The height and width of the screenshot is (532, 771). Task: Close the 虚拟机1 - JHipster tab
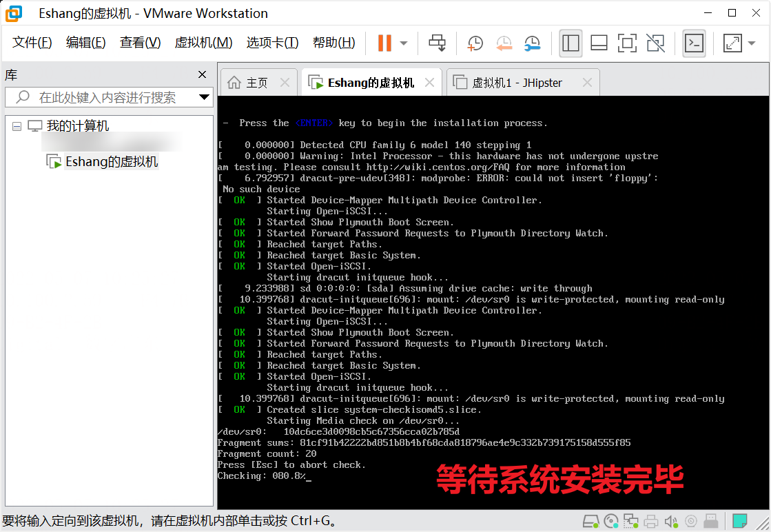click(587, 83)
